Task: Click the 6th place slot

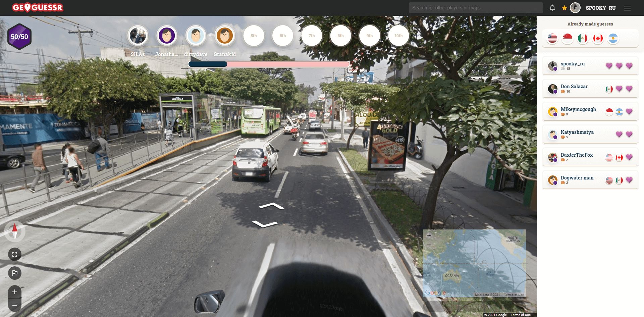Action: tap(283, 36)
